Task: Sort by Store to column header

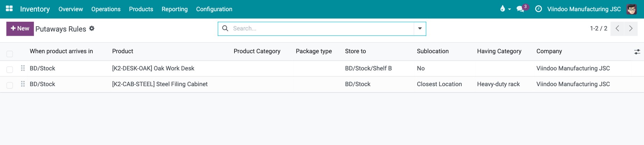Action: [356, 51]
